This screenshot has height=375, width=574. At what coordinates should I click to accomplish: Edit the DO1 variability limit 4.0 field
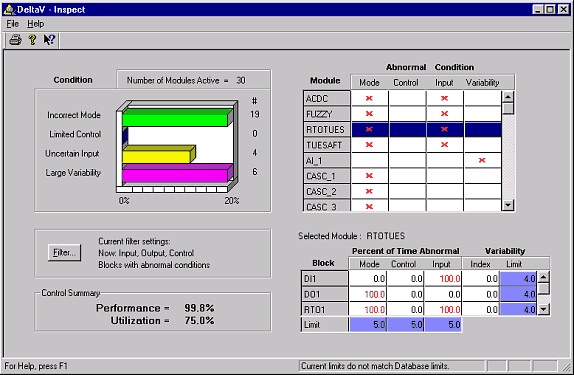click(518, 294)
